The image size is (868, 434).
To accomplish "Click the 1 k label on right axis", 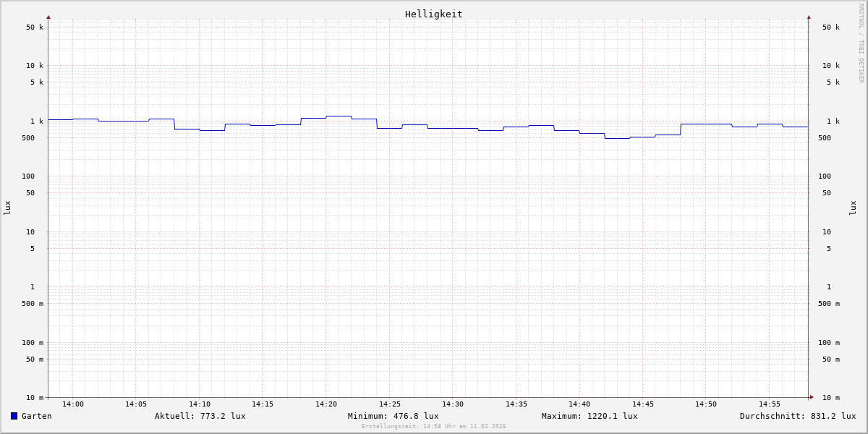I will click(x=833, y=122).
